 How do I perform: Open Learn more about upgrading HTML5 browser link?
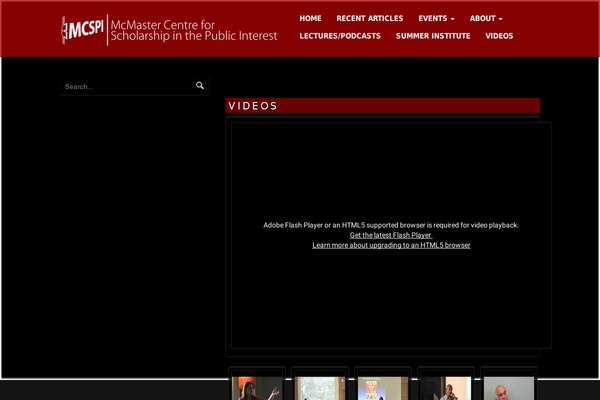(391, 245)
